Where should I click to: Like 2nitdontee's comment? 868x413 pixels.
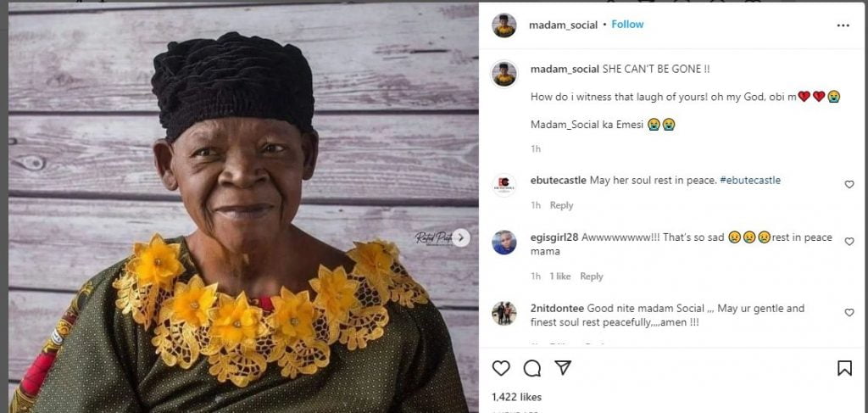click(x=849, y=313)
